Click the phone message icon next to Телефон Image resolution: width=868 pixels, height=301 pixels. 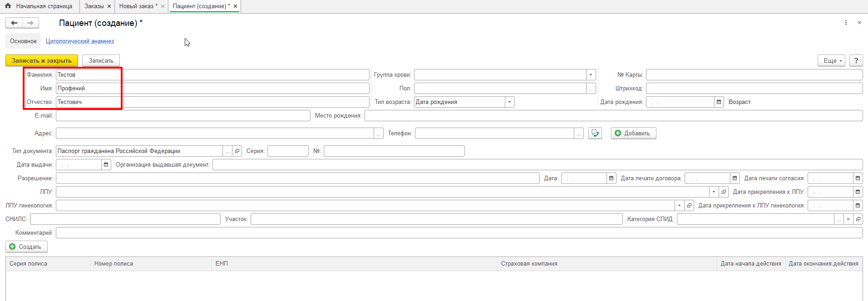coord(595,133)
